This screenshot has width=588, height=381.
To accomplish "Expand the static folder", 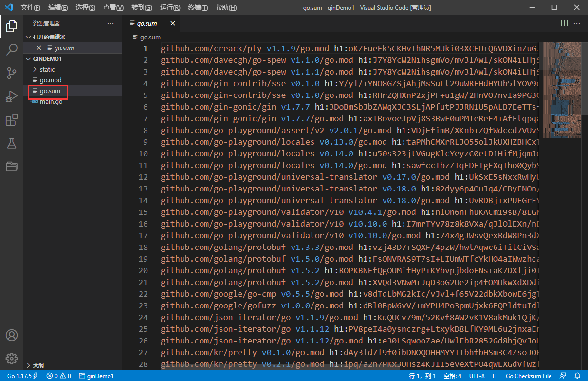I will (47, 69).
